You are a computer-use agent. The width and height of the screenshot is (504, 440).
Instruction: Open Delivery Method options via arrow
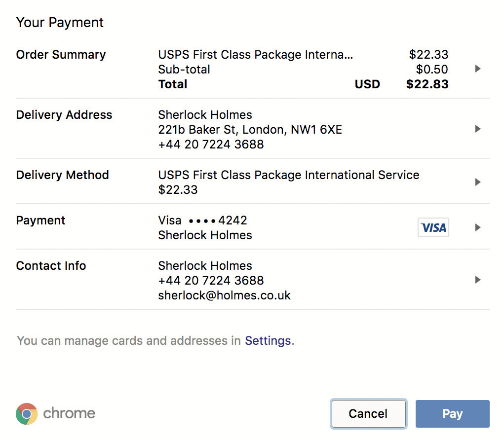[477, 182]
